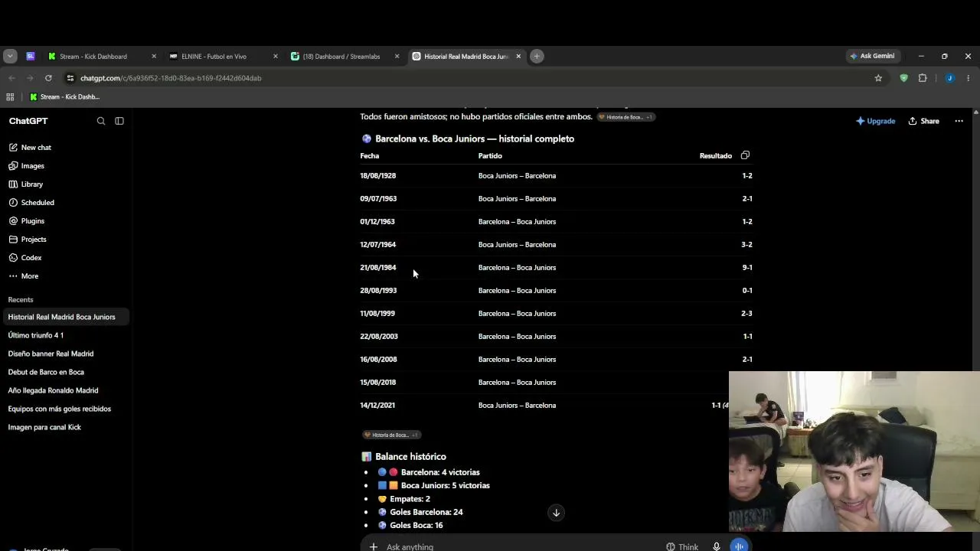Image resolution: width=980 pixels, height=551 pixels.
Task: Click the page vertical scrollbar
Action: [976, 329]
